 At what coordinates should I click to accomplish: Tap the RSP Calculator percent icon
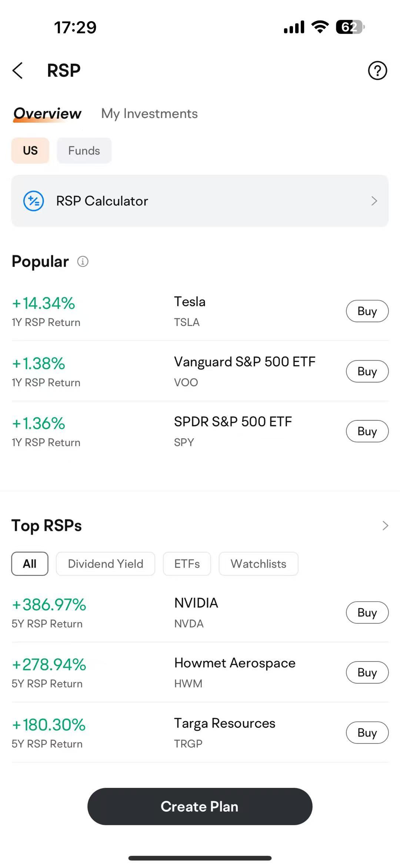pyautogui.click(x=34, y=201)
